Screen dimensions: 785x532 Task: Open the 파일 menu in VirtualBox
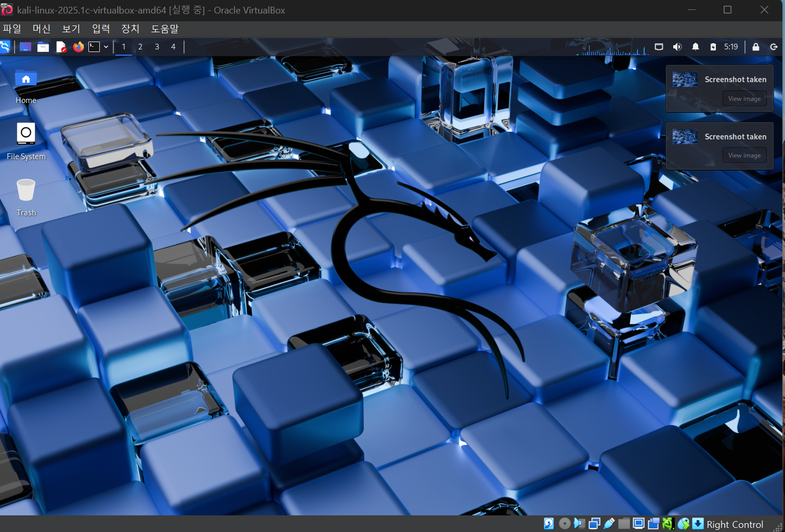[12, 29]
